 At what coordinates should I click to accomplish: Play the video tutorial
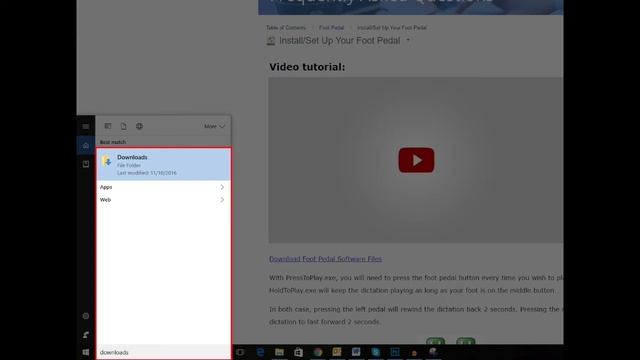coord(416,160)
